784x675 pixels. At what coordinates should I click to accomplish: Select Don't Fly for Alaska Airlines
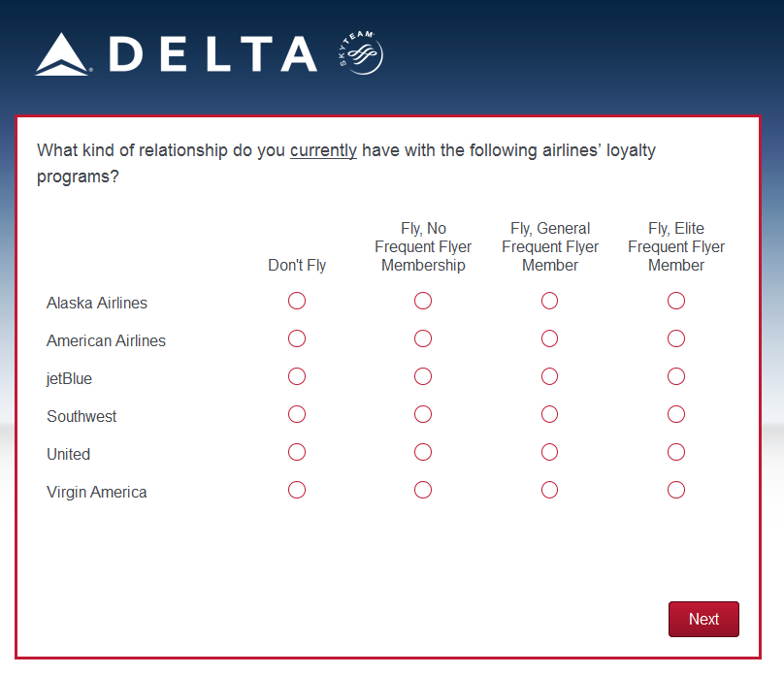tap(297, 301)
